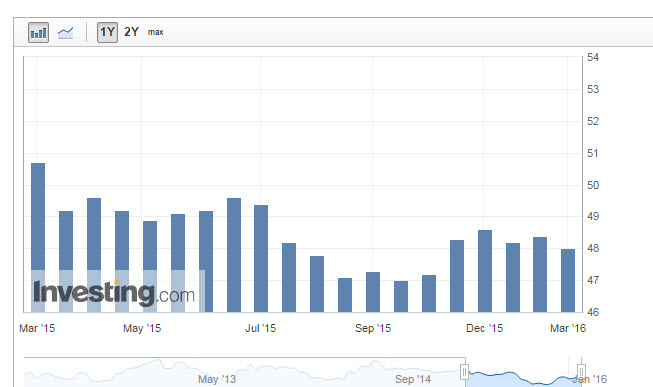Screen dimensions: 653x387
Task: Click May '13 area in navigator timeline
Action: (x=217, y=379)
